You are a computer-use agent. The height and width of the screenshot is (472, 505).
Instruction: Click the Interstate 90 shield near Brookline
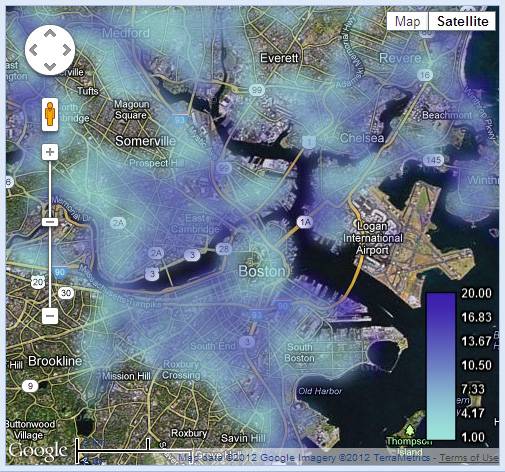[60, 272]
